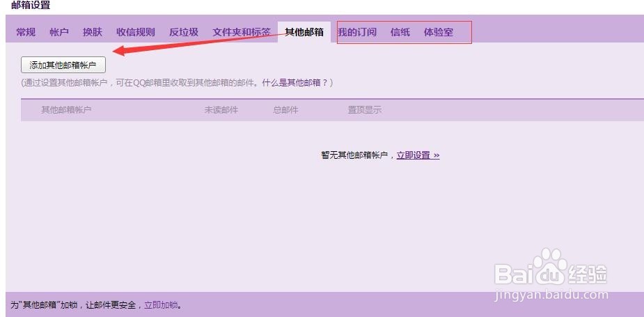
Task: Switch to the 帐户 tab
Action: pyautogui.click(x=59, y=32)
